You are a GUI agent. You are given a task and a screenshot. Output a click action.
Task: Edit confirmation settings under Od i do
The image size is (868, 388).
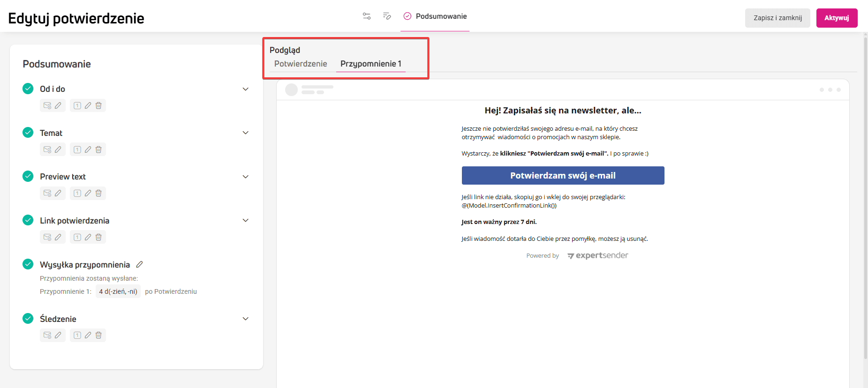58,106
